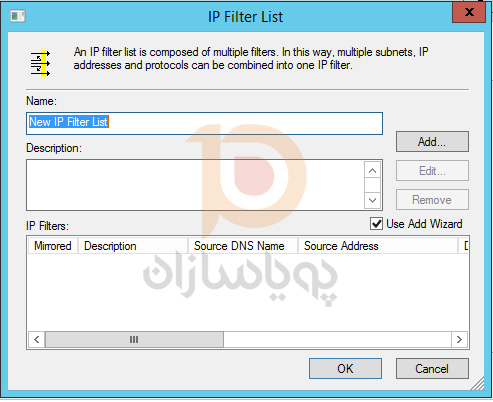
Task: Click the window system icon in title bar
Action: pos(18,16)
